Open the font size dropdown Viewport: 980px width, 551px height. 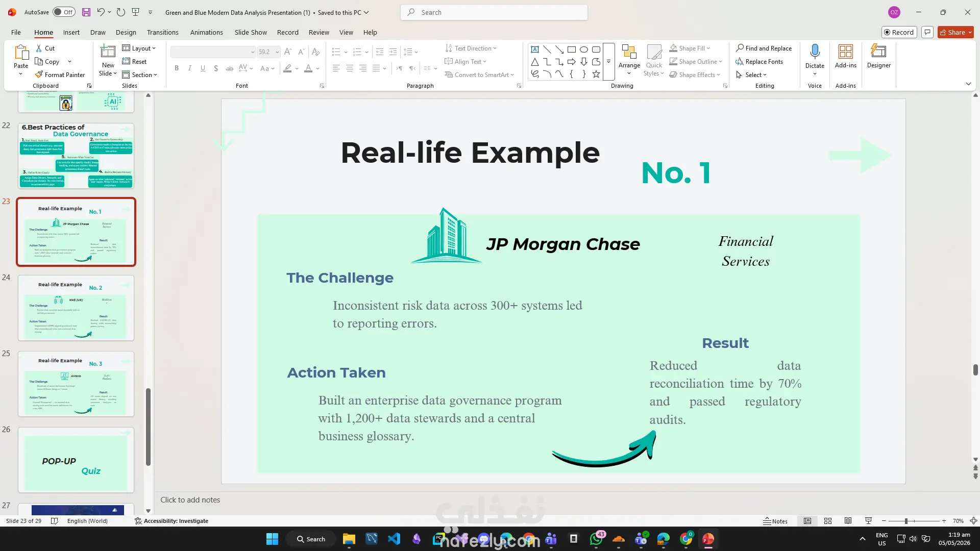(x=277, y=52)
